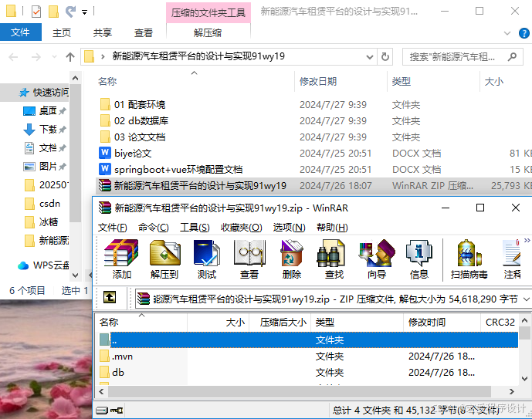Image resolution: width=532 pixels, height=419 pixels.
Task: Sort Explorer files by 名称 column
Action: (107, 81)
